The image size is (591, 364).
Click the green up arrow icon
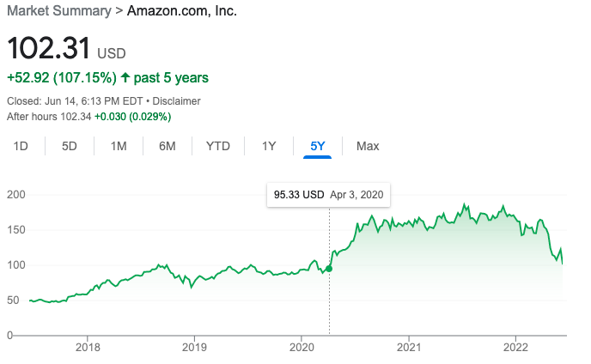(125, 77)
